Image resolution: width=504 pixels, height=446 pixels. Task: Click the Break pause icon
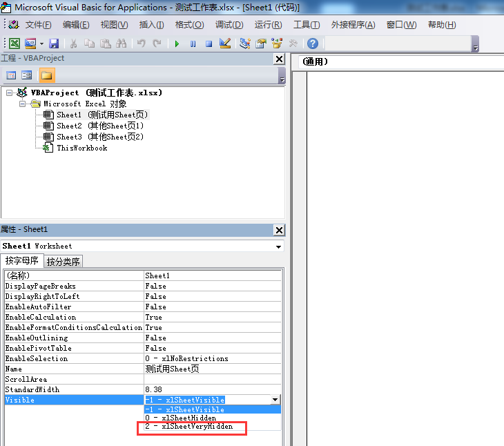[x=193, y=43]
